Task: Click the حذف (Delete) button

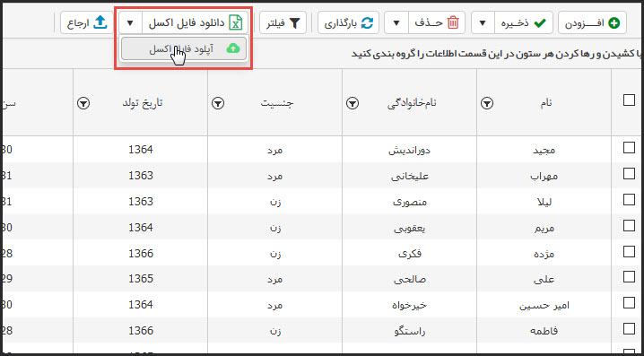Action: coord(437,23)
